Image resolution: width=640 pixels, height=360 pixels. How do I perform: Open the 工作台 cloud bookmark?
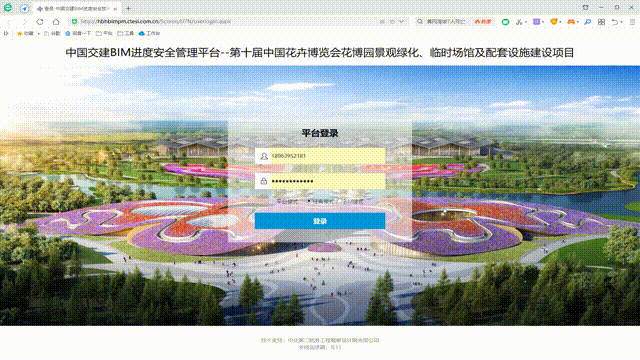point(149,33)
